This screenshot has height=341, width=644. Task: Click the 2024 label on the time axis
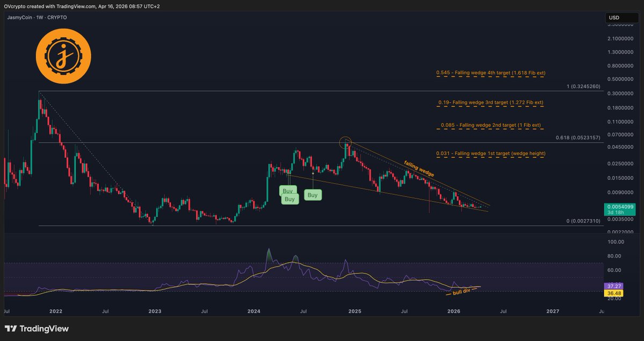(254, 311)
